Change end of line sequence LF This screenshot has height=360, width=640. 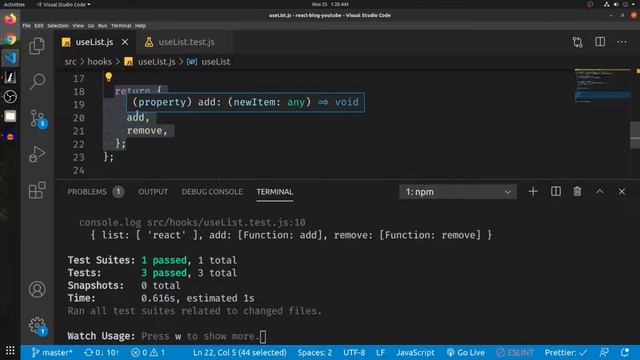click(380, 353)
